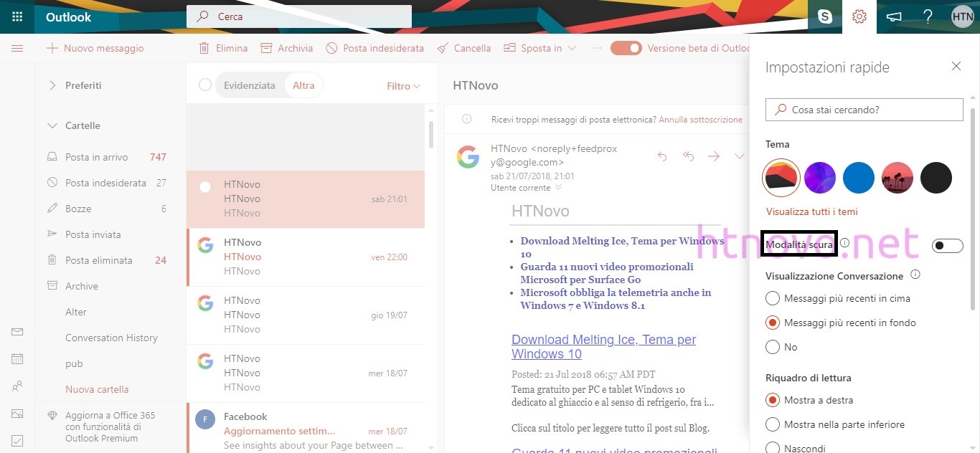Viewport: 980px width, 453px height.
Task: Switch to the Altra tab
Action: (x=303, y=85)
